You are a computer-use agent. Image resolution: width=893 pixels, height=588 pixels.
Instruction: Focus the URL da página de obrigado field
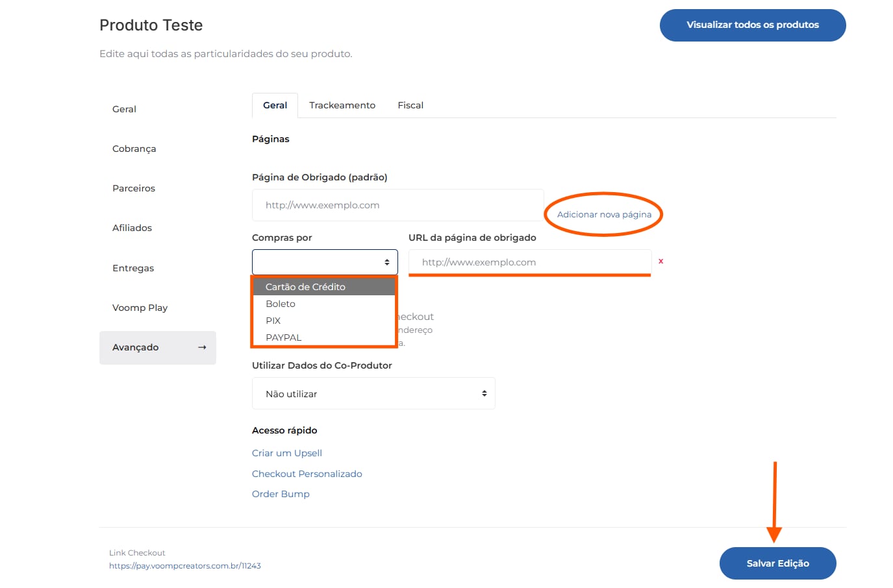point(529,262)
